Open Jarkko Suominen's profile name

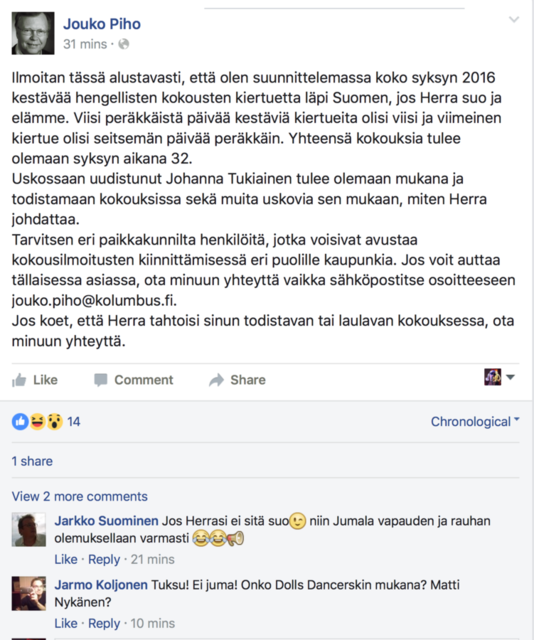click(x=106, y=521)
